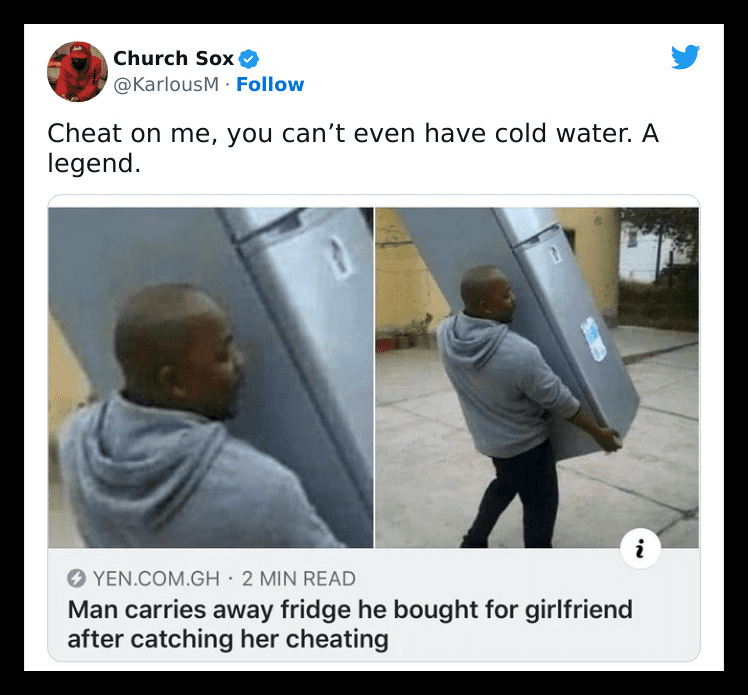
Task: Open the left close-up photo of the man
Action: coord(211,377)
